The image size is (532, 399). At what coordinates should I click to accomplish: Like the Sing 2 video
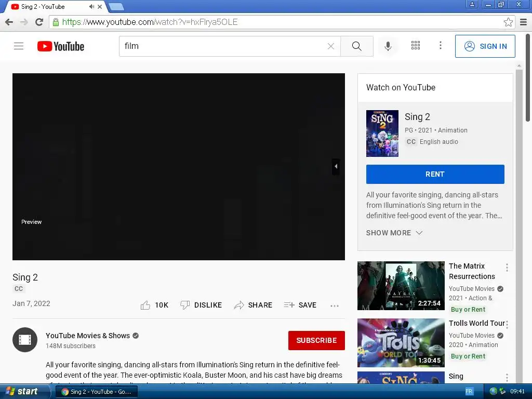click(x=154, y=305)
